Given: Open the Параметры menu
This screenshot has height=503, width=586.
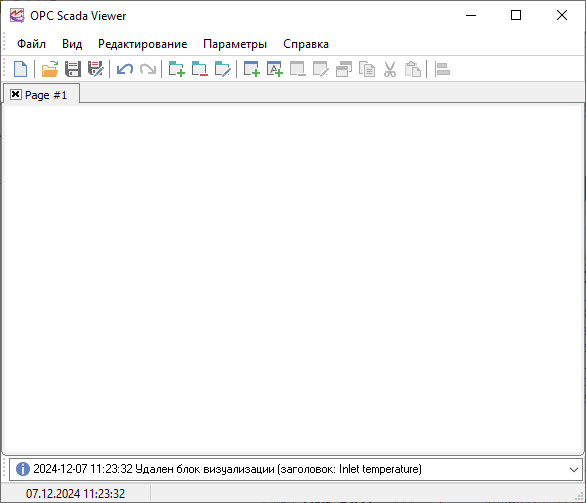Looking at the screenshot, I should click(x=235, y=44).
